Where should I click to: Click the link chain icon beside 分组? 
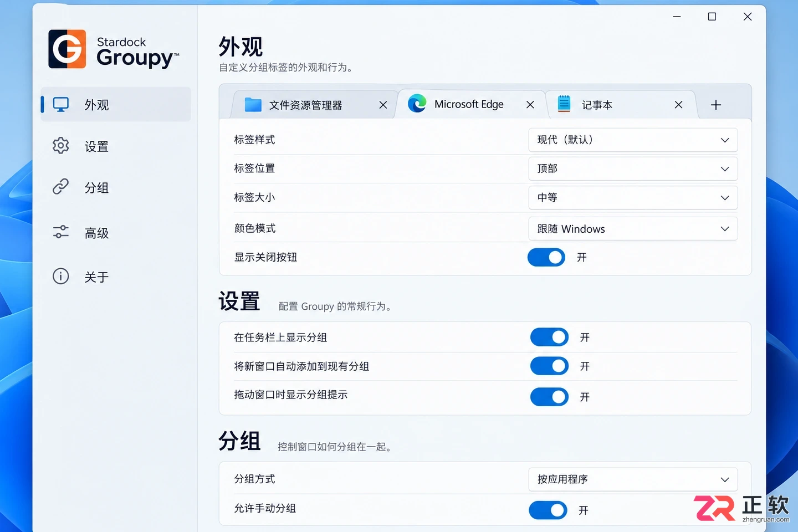coord(61,187)
